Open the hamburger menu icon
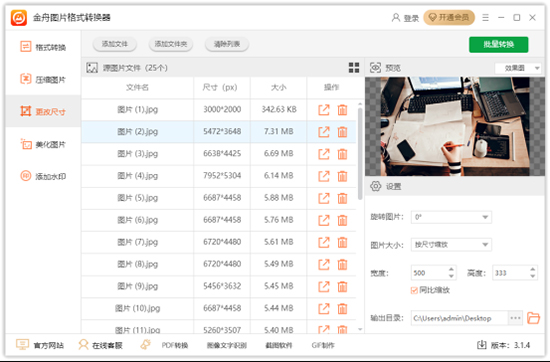Image resolution: width=550 pixels, height=362 pixels. tap(485, 18)
